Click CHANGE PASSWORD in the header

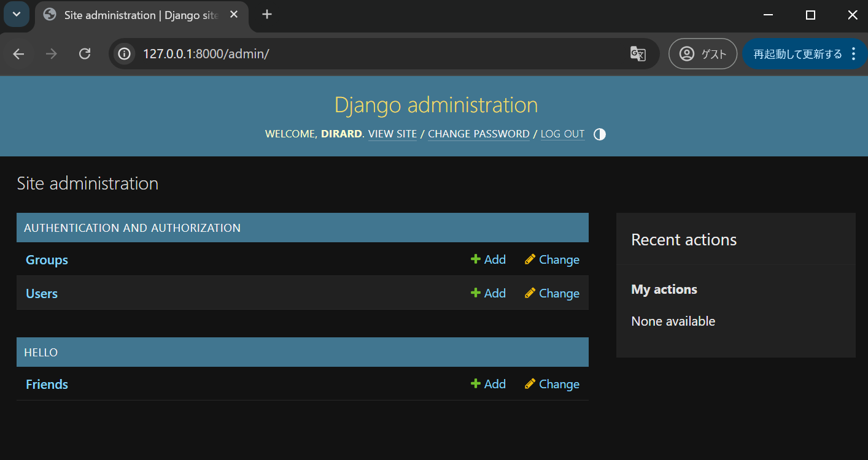point(479,134)
